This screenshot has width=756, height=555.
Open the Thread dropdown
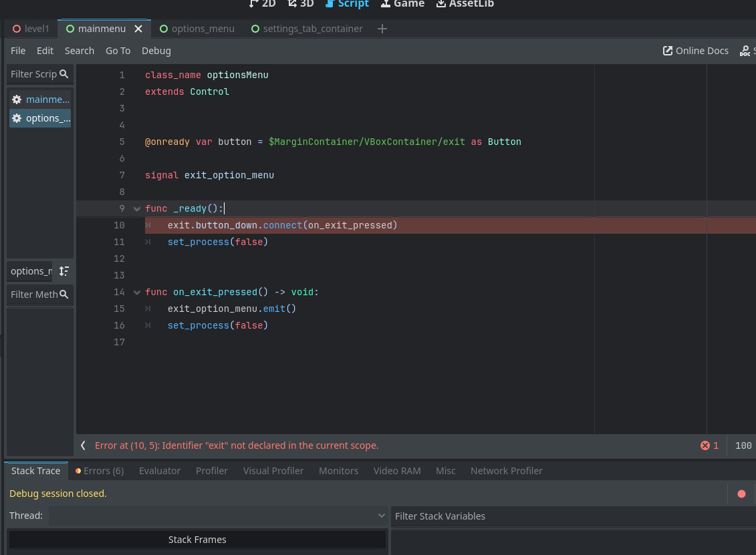pos(217,516)
